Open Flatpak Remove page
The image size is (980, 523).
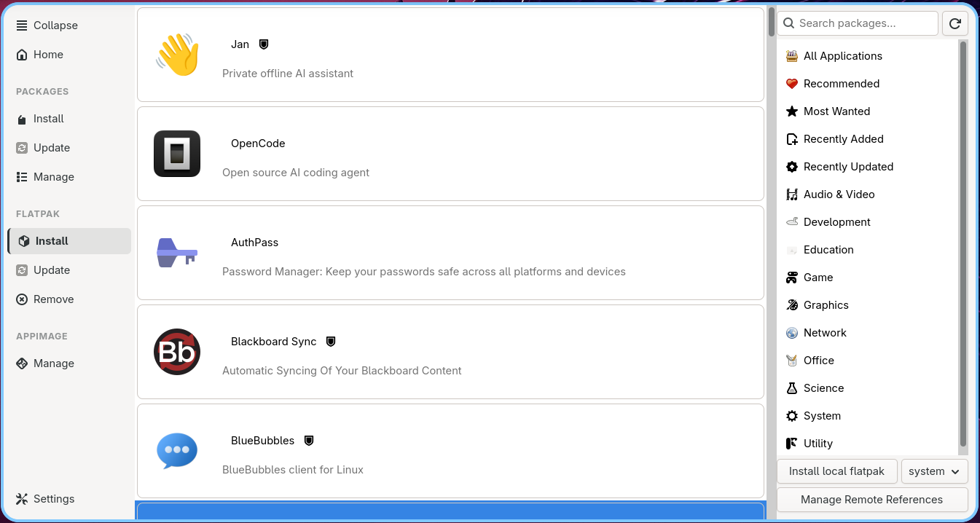click(x=69, y=299)
